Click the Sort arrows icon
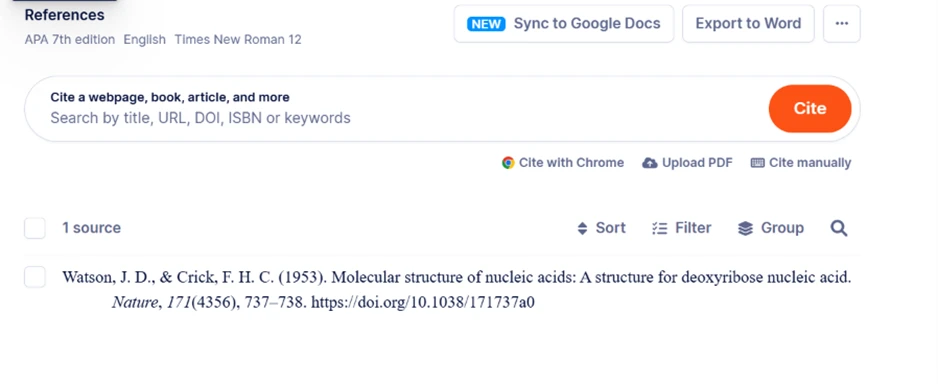The image size is (938, 386). pos(582,229)
